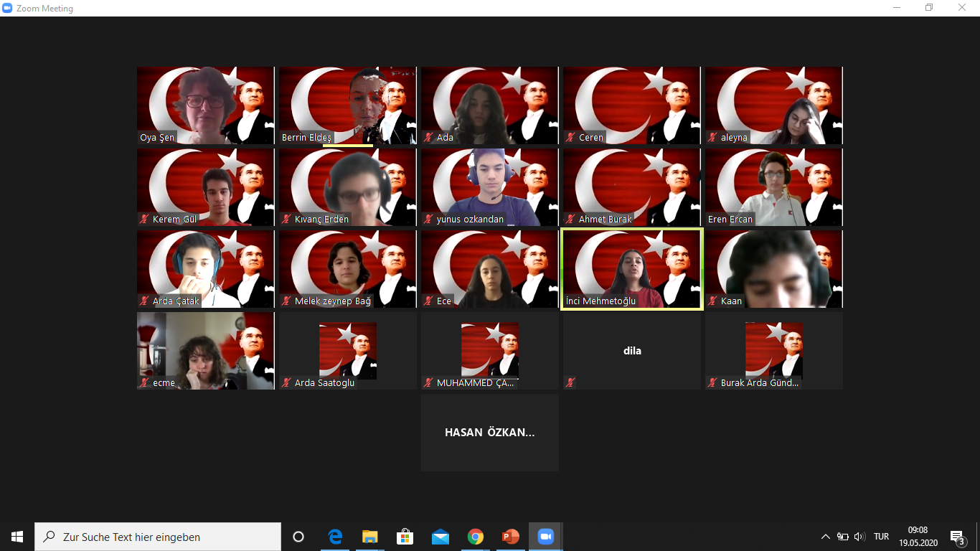Open Microsoft Store from the taskbar
This screenshot has width=980, height=551.
coord(405,537)
